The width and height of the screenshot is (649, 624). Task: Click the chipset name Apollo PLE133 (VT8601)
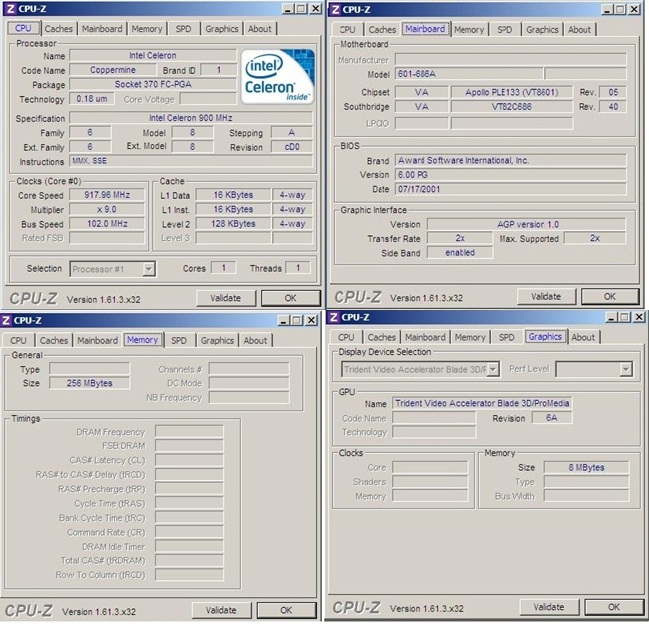(512, 92)
